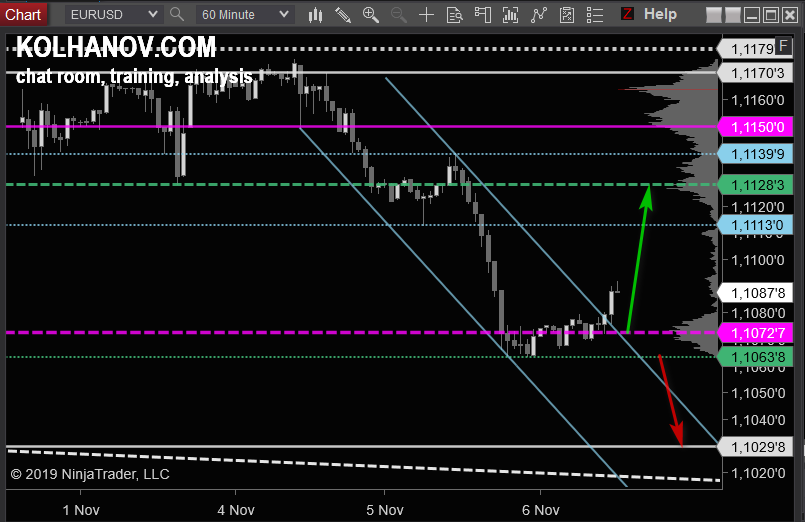The height and width of the screenshot is (522, 805).
Task: Open the chart trader panel icon
Action: pyautogui.click(x=483, y=15)
